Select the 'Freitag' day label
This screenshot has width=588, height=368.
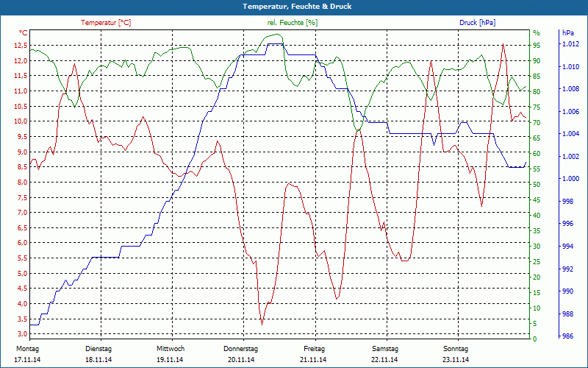click(x=315, y=349)
